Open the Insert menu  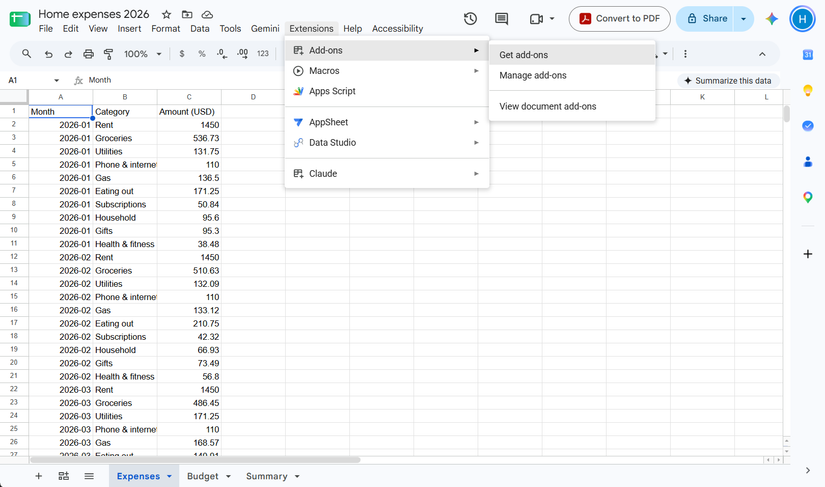tap(129, 28)
